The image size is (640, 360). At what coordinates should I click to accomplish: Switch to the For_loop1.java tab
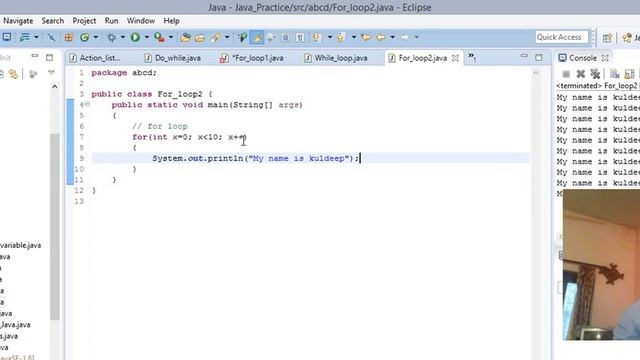point(253,58)
